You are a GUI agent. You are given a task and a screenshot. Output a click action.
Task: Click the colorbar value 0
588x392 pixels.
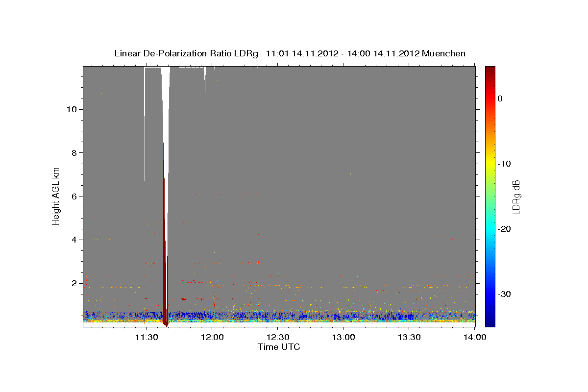(x=500, y=98)
